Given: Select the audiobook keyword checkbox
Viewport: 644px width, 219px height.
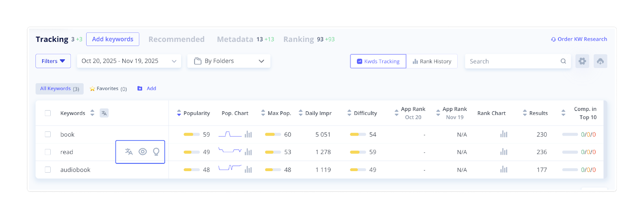Looking at the screenshot, I should 48,170.
